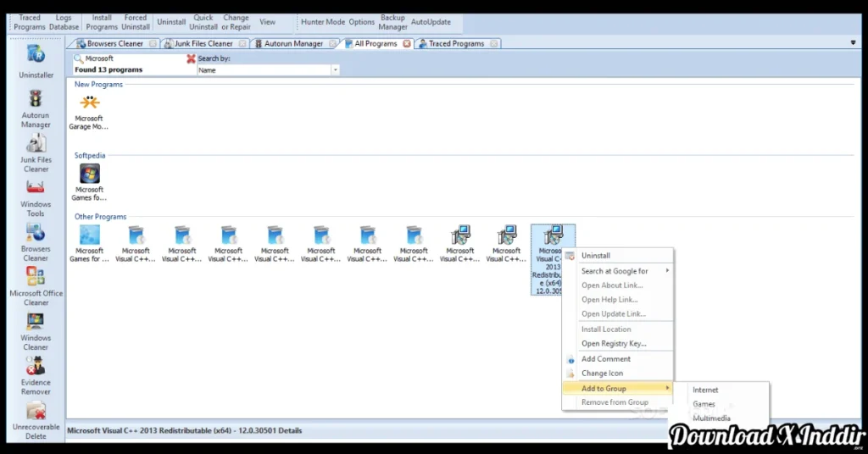Expand Search at Google for submenu
Screen dimensions: 868x454
click(x=618, y=271)
